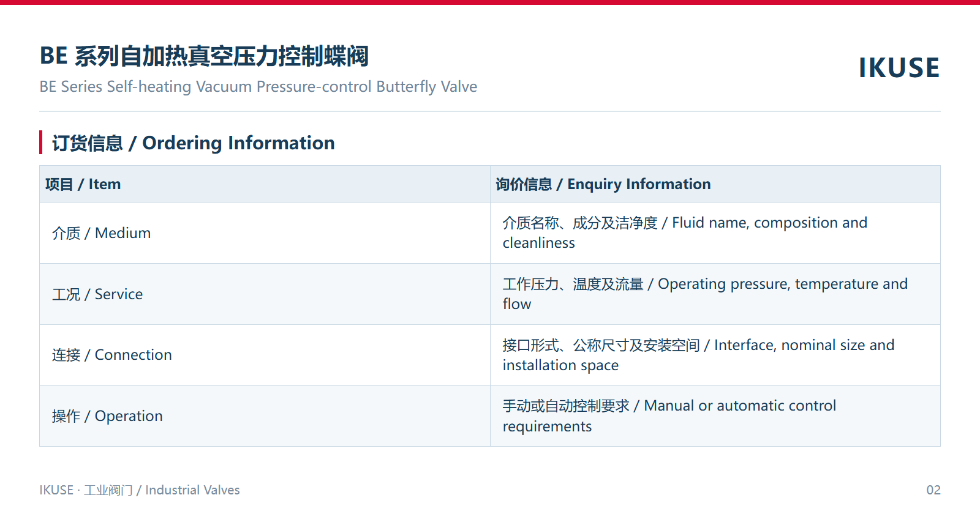Click the Ordering Information section heading
The image size is (980, 514).
pos(193,143)
